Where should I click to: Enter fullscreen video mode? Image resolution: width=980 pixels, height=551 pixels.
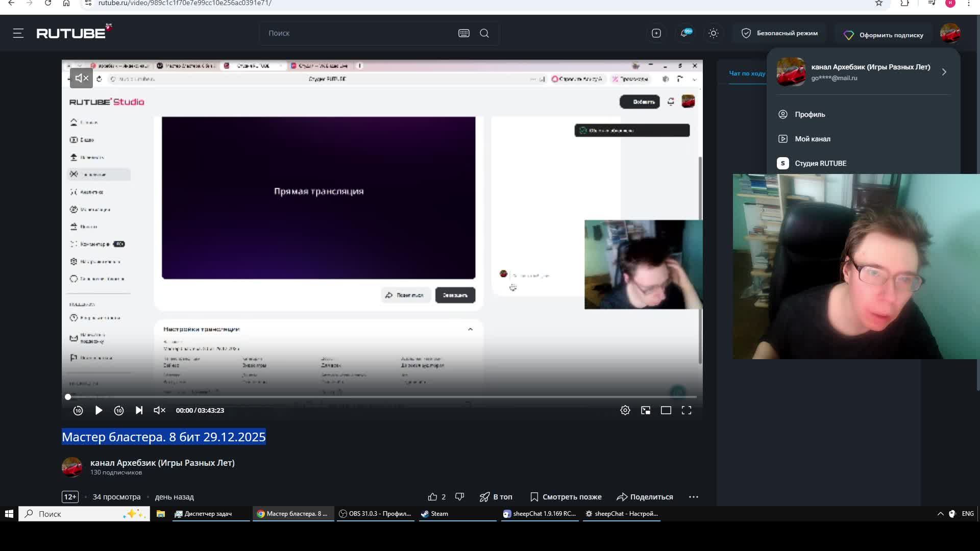[x=687, y=411]
